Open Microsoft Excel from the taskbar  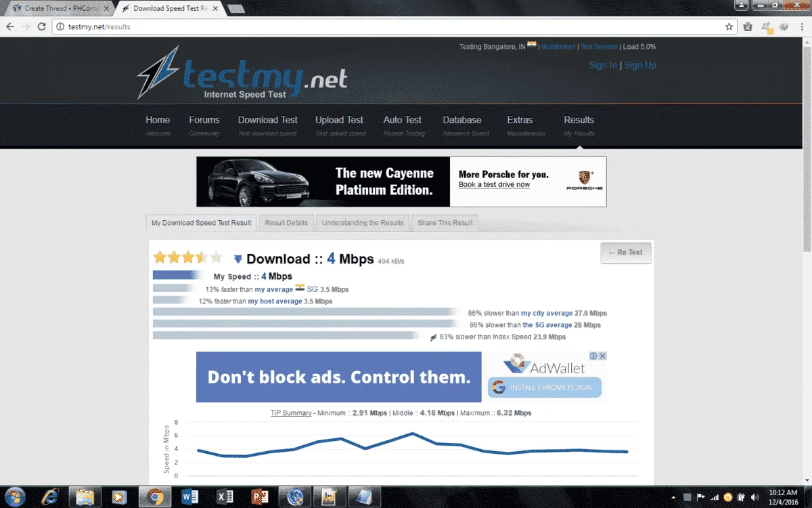click(225, 497)
